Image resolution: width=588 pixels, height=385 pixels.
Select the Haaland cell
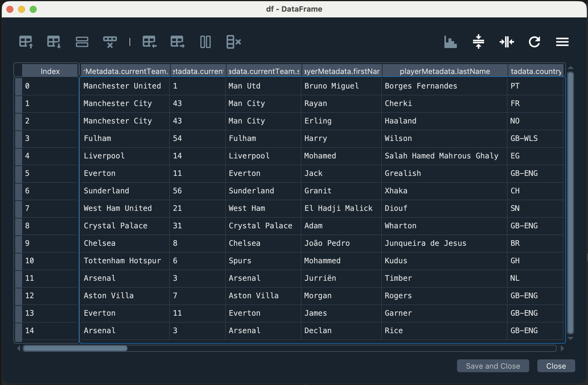coord(400,121)
